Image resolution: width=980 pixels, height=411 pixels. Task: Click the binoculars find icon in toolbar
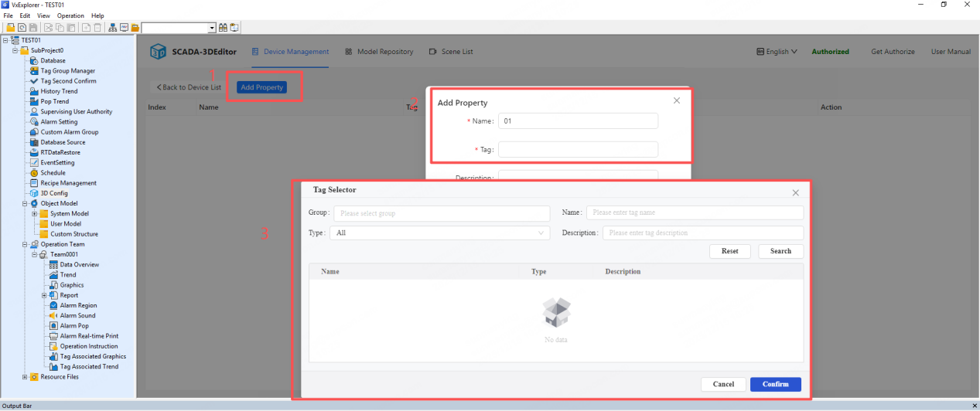(x=223, y=28)
